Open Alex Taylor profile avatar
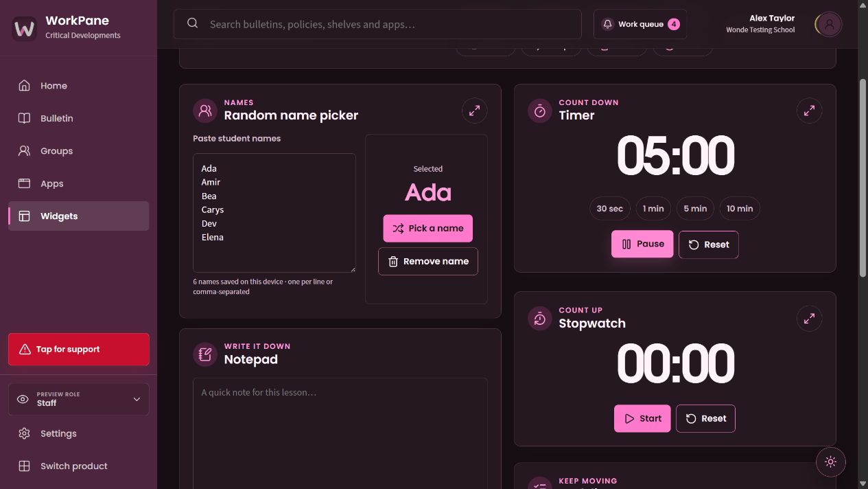Screen dimensions: 868x489 (829, 24)
